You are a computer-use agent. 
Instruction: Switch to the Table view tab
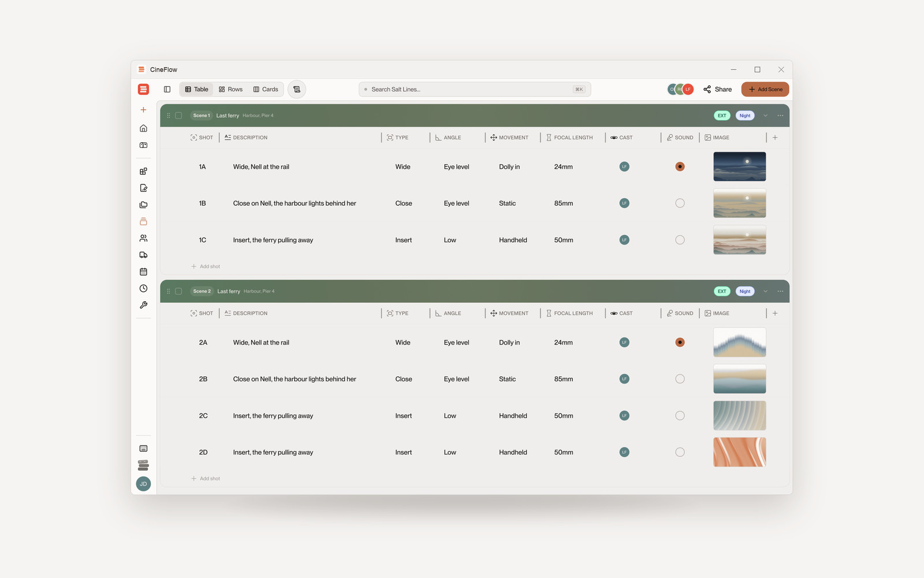click(196, 89)
